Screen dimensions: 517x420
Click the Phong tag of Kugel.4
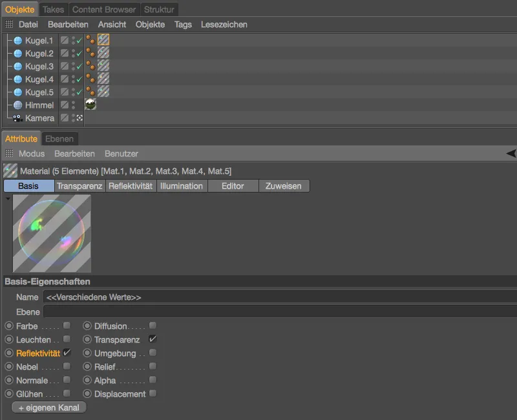[90, 78]
